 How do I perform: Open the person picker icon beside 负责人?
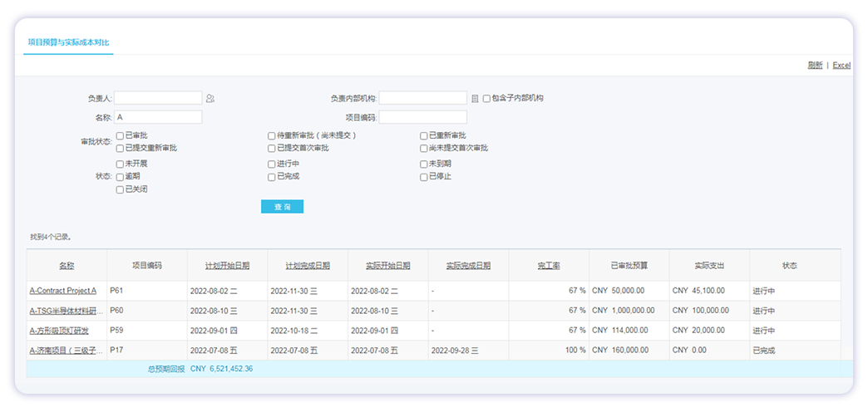(210, 99)
